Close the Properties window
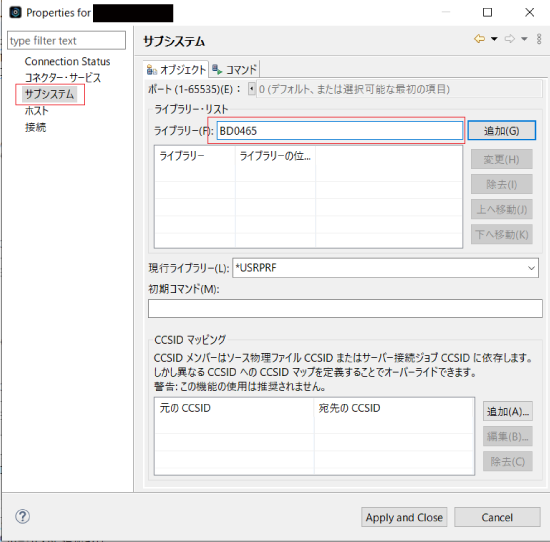Screen dimensions: 550x542 tap(529, 13)
